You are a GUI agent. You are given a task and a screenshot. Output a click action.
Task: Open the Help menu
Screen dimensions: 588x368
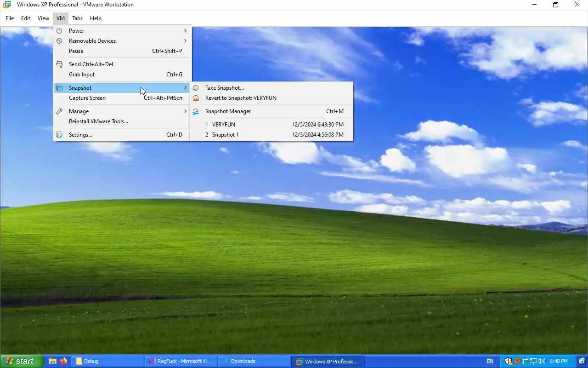[96, 18]
